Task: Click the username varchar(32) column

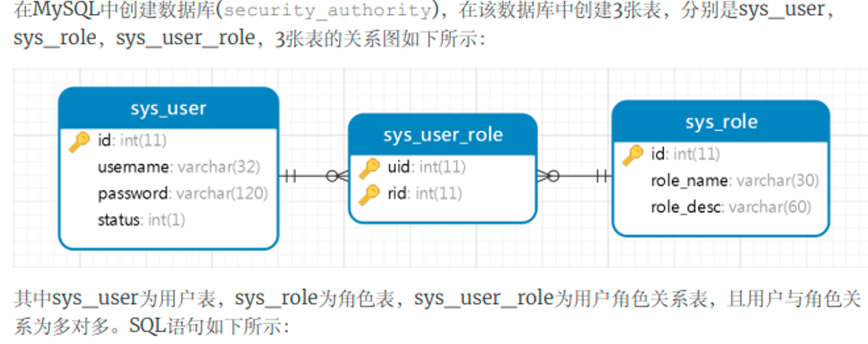Action: coord(179,167)
